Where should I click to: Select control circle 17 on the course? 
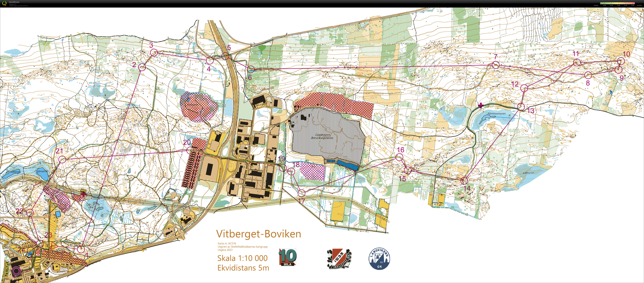[302, 193]
